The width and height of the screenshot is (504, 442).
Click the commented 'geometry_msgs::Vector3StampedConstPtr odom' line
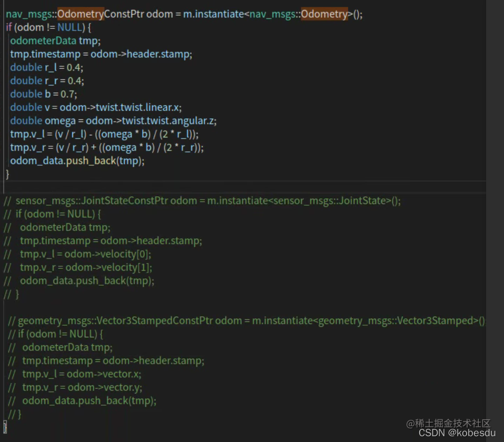(x=246, y=320)
